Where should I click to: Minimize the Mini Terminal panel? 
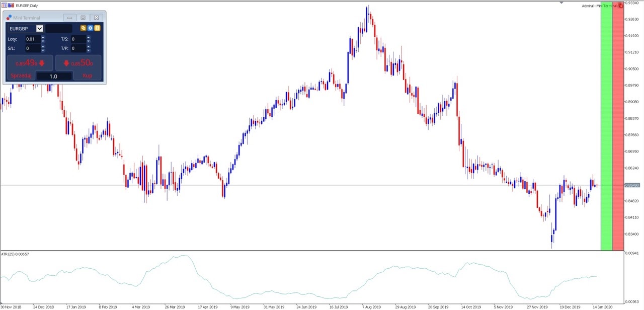tap(69, 18)
